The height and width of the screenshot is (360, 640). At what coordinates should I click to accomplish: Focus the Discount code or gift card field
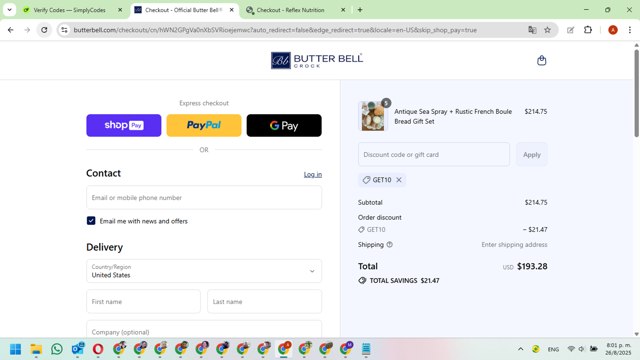click(x=434, y=154)
